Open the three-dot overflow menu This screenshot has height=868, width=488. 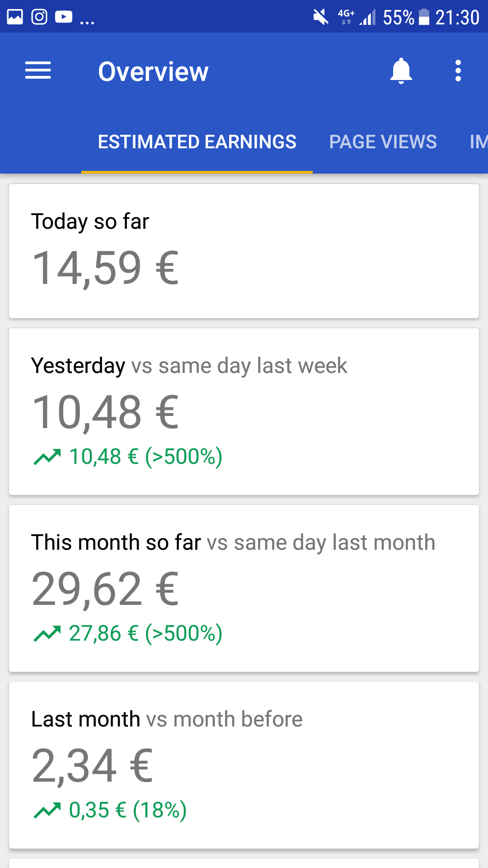(458, 71)
